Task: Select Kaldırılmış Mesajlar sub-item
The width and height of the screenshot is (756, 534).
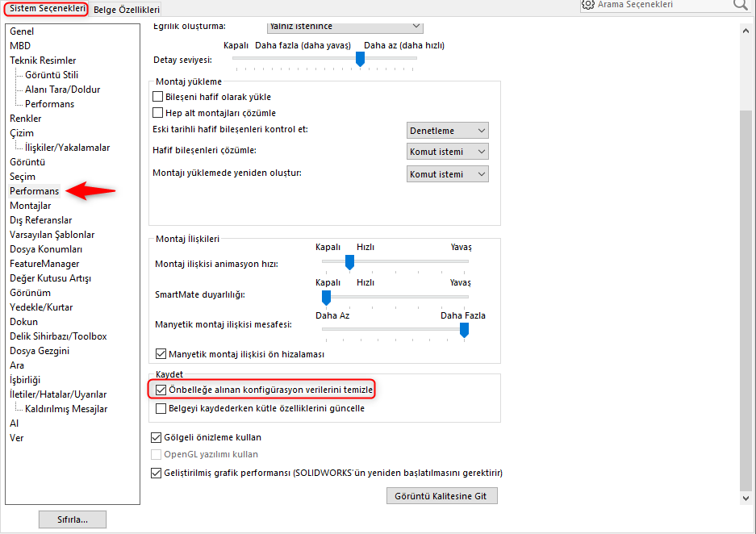Action: coord(66,409)
